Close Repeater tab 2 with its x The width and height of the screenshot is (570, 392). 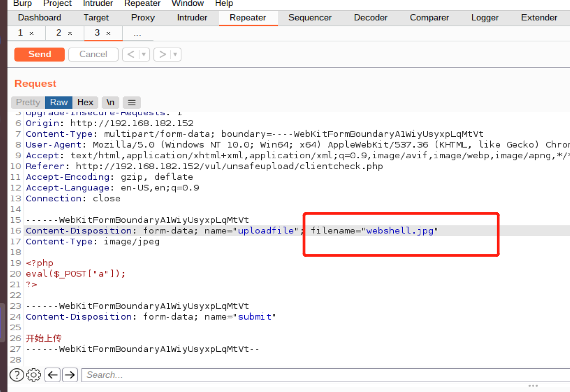pyautogui.click(x=70, y=34)
